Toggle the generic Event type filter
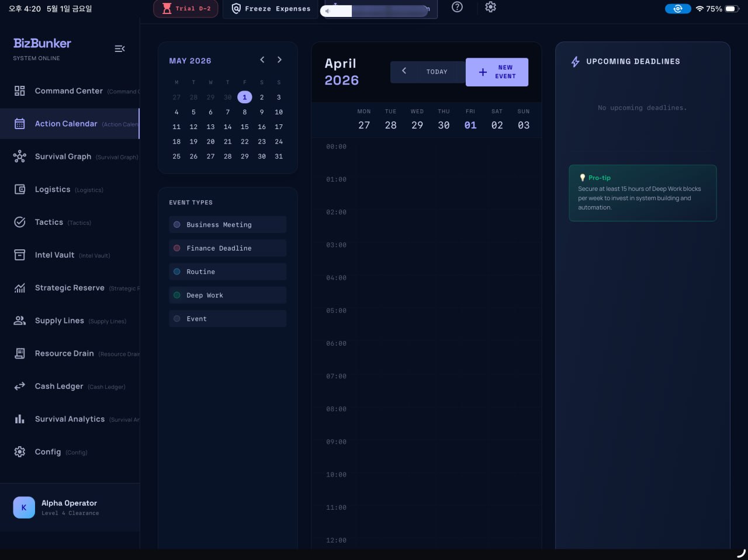The image size is (748, 560). (228, 319)
